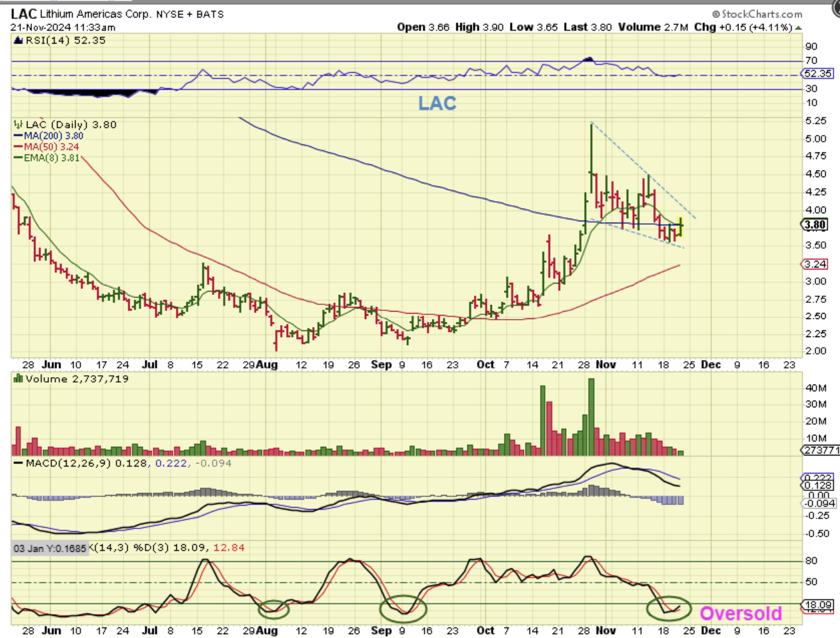Click the line marker before the MACD(12,26,9) label
This screenshot has width=840, height=638.
click(18, 463)
